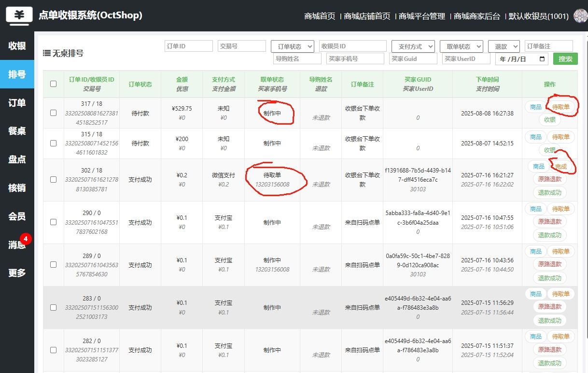Screen dimensions: 588x373
Task: Click the green 搜索 button
Action: tap(565, 59)
